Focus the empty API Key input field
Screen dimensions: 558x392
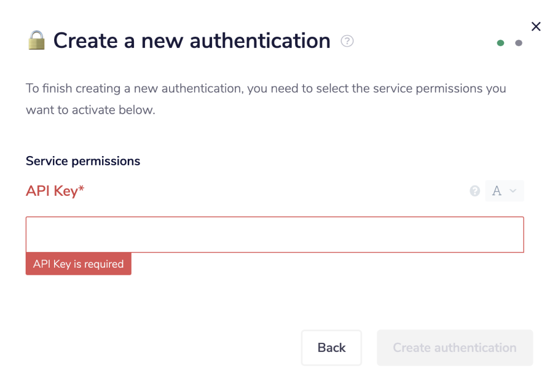(x=275, y=234)
